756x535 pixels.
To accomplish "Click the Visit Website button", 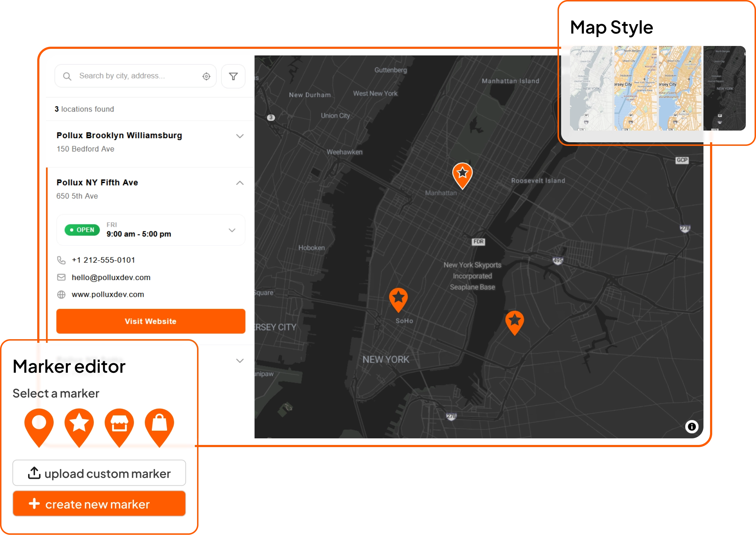I will (151, 321).
